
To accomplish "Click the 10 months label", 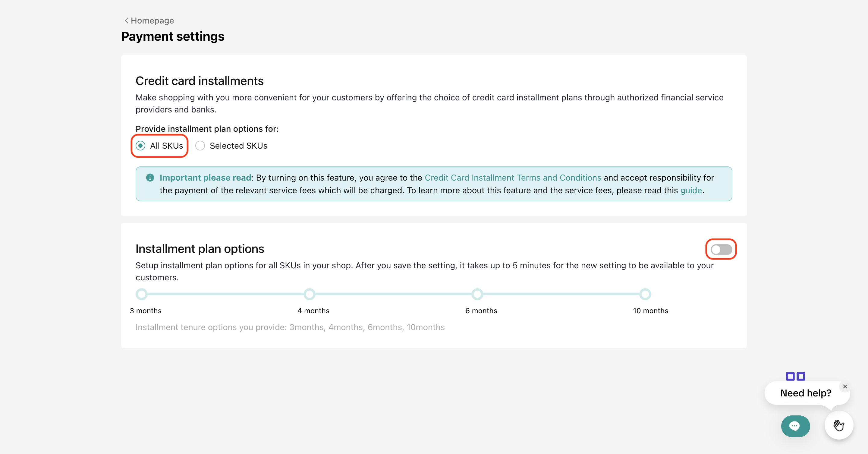I will coord(650,311).
